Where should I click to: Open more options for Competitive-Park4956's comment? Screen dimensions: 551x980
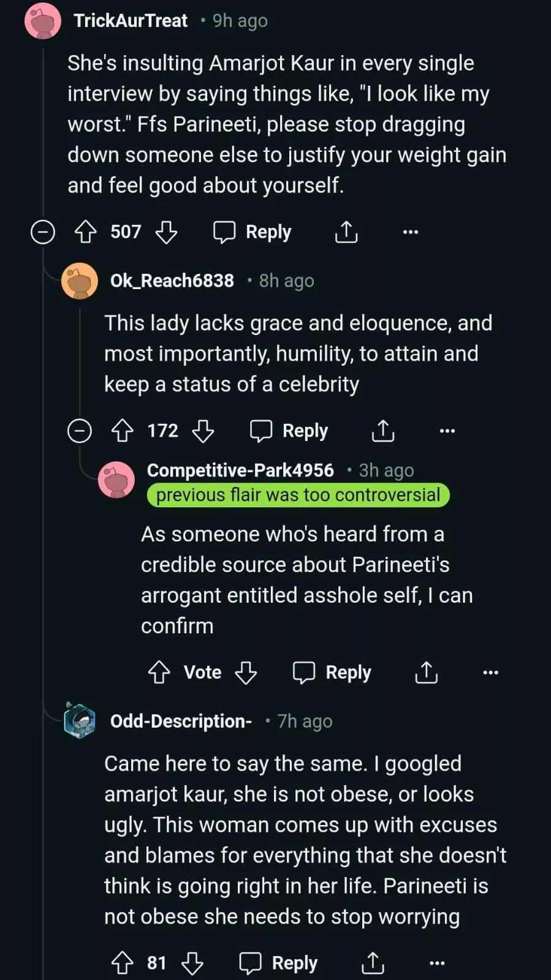490,672
